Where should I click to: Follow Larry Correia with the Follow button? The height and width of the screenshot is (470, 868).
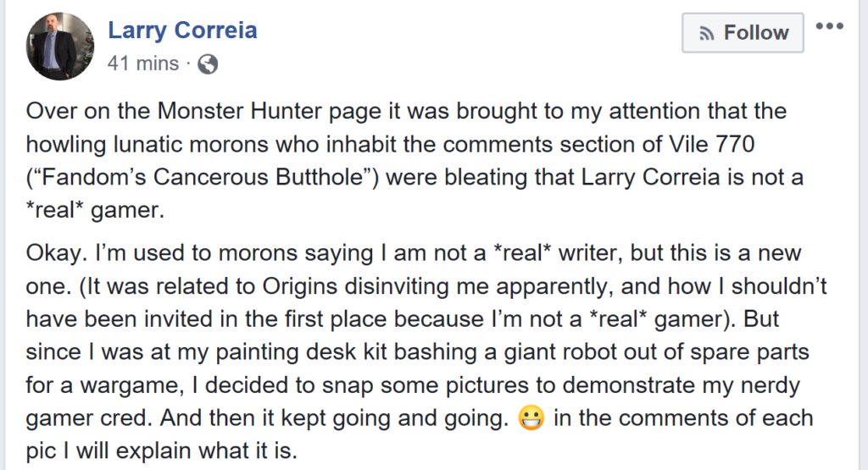pyautogui.click(x=743, y=33)
